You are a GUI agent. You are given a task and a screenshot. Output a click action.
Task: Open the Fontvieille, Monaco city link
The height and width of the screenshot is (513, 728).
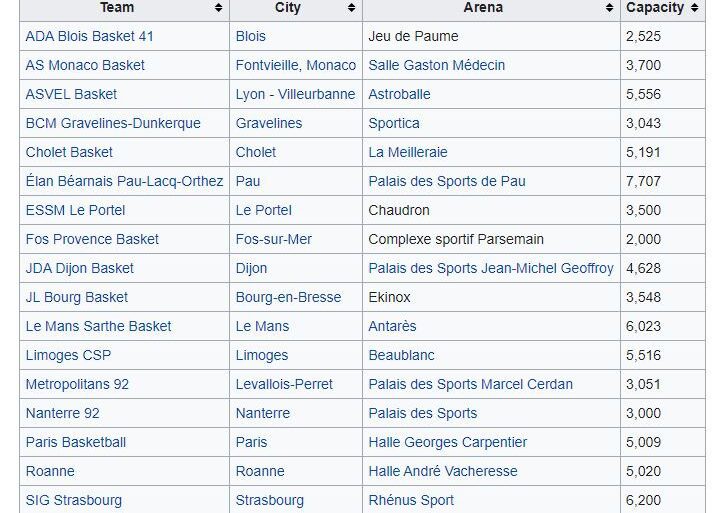point(295,65)
